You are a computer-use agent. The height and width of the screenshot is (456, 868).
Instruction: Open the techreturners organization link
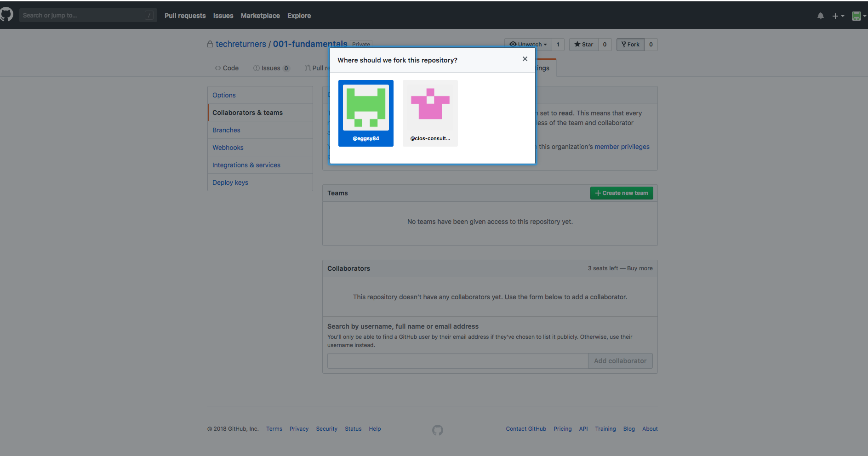point(241,44)
